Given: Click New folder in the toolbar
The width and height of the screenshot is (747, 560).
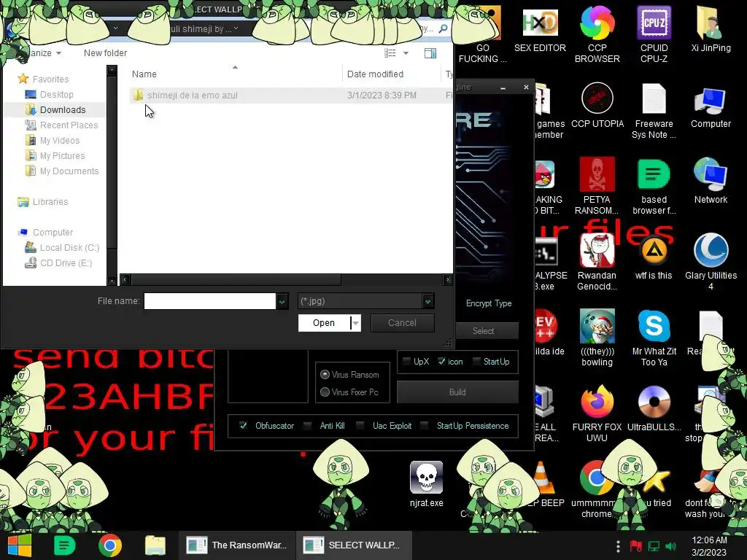Looking at the screenshot, I should pos(105,52).
